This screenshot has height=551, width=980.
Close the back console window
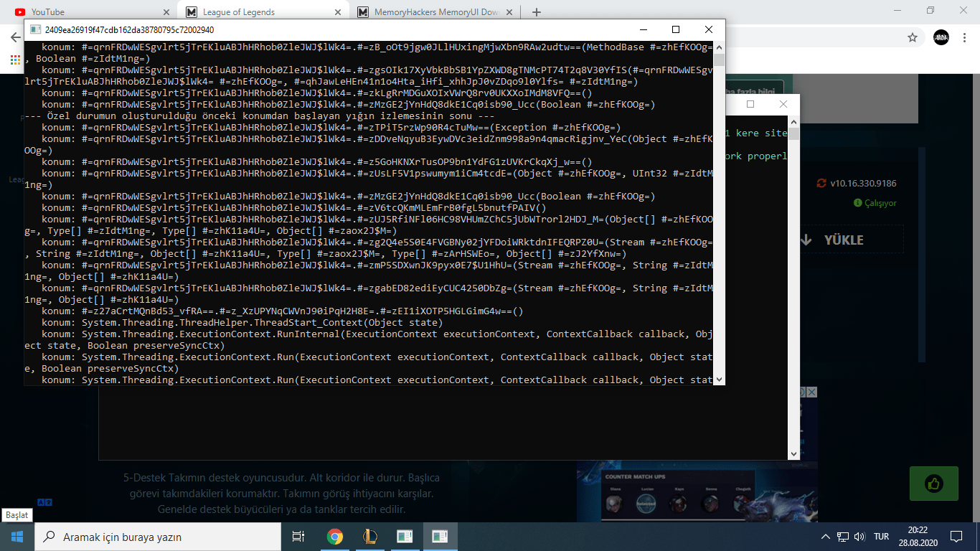[x=783, y=104]
